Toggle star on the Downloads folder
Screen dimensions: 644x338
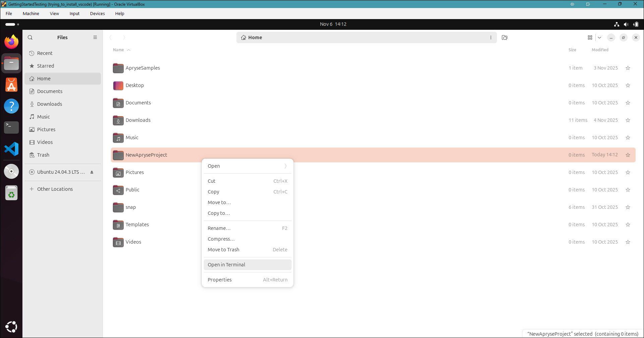(628, 120)
